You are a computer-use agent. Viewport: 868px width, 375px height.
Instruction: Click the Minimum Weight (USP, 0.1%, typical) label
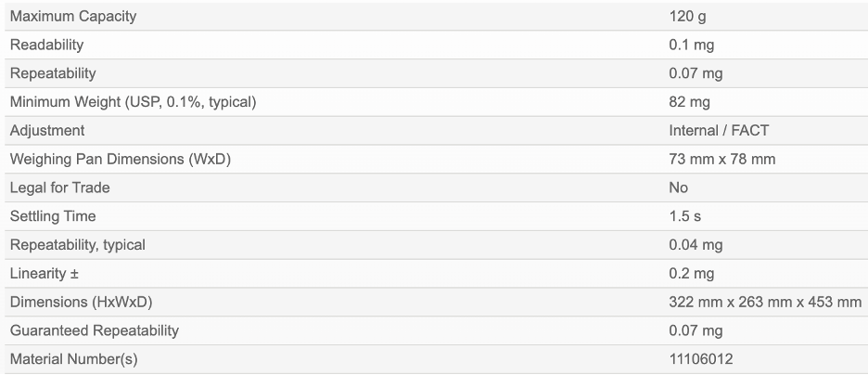pos(133,102)
